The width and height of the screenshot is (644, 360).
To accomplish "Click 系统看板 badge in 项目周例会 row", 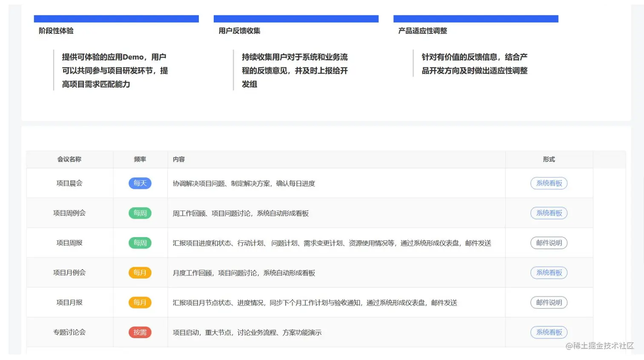I will click(x=549, y=213).
